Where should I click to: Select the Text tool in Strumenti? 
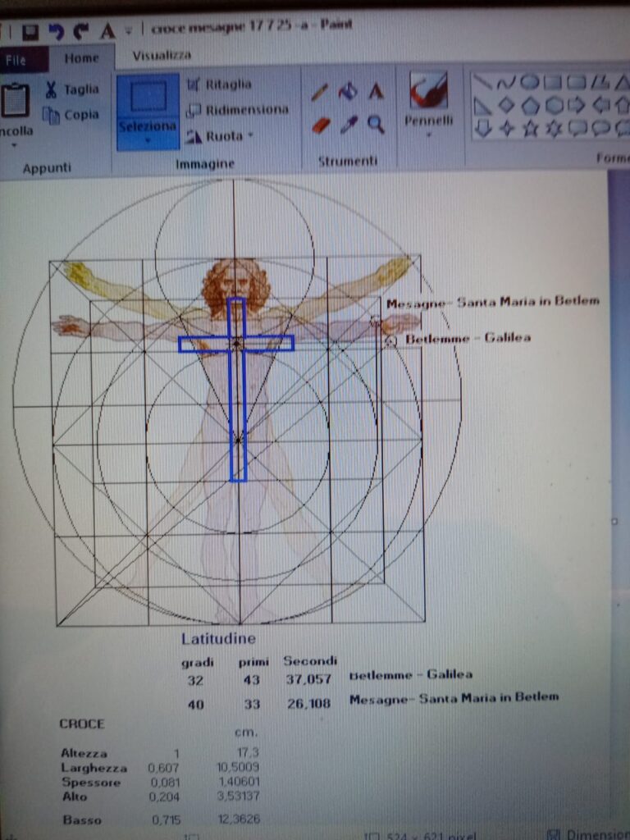point(376,92)
